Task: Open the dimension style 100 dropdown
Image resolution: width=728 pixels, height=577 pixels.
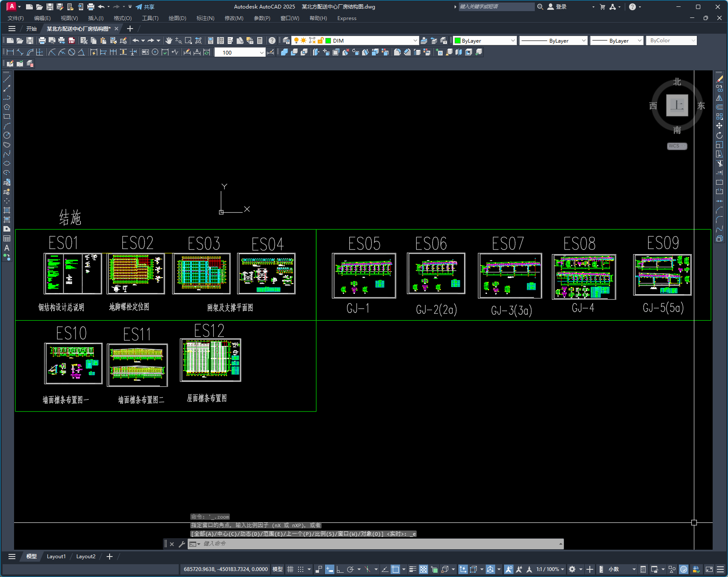Action: [x=261, y=52]
